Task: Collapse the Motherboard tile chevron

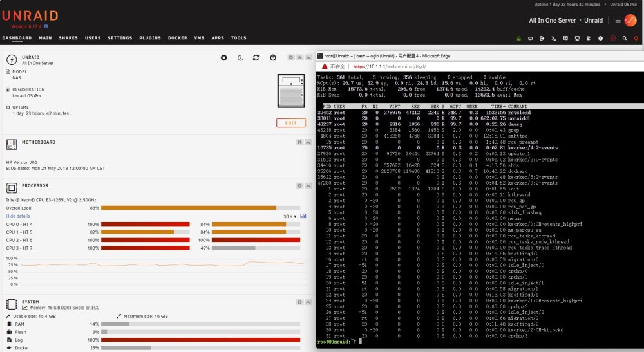Action: 308,142
